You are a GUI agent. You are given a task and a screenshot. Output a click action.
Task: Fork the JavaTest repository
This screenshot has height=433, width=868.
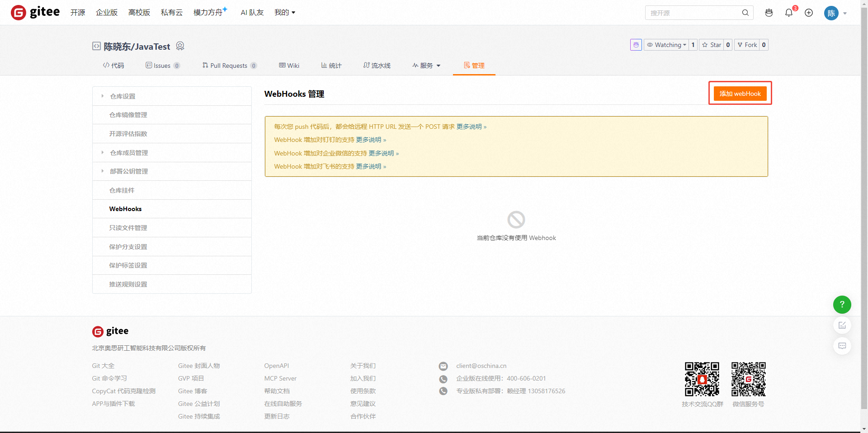[747, 45]
